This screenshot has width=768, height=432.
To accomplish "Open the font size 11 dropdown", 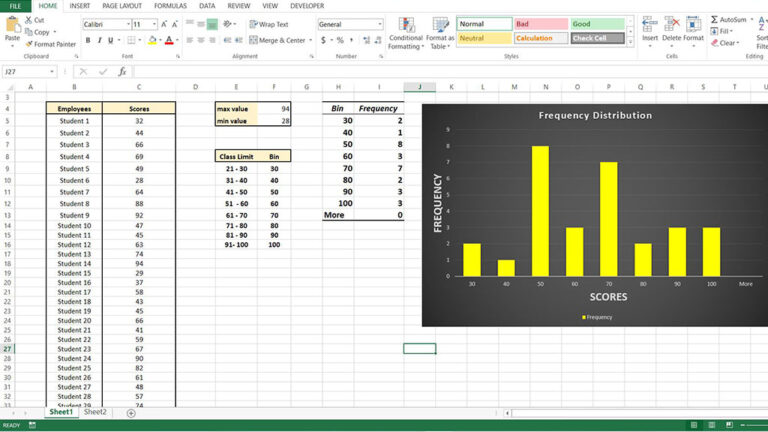I will pos(154,24).
